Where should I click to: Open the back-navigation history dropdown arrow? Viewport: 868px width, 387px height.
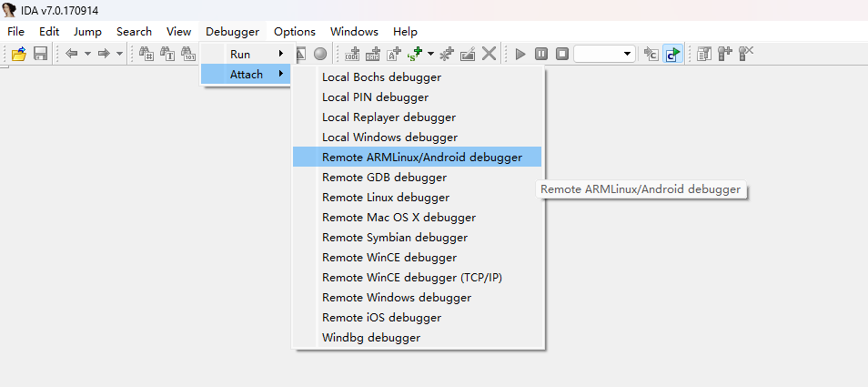point(87,54)
